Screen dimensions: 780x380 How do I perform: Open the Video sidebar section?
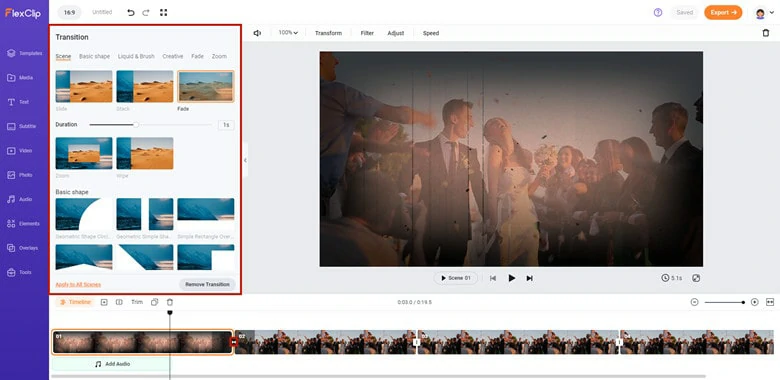coord(19,151)
